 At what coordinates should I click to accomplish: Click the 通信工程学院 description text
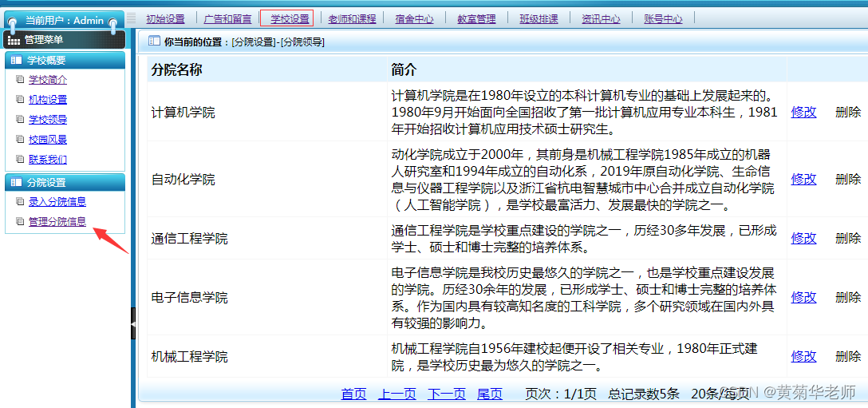pos(584,239)
